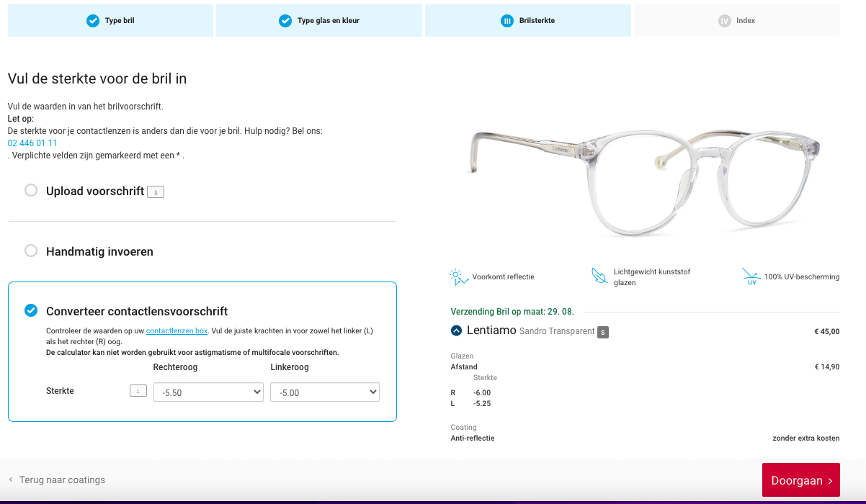Click the Voorkomt reflectie sun icon

tap(458, 276)
